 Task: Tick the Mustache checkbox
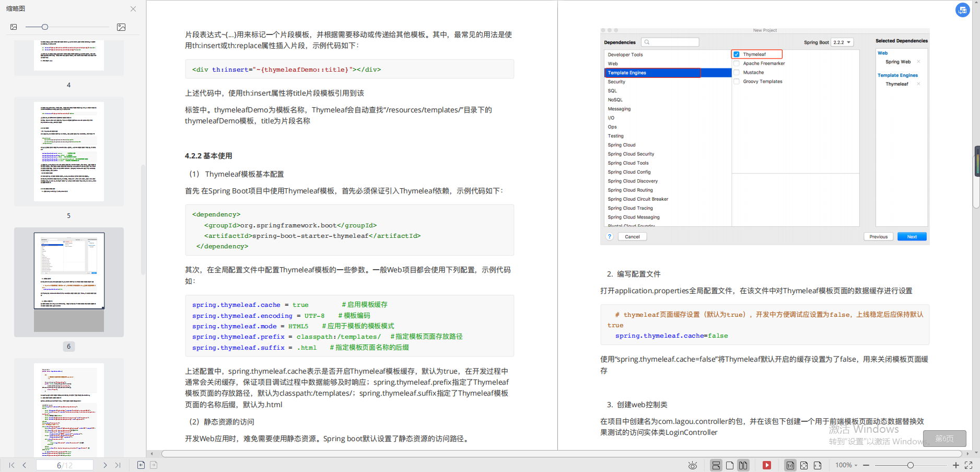(x=737, y=73)
